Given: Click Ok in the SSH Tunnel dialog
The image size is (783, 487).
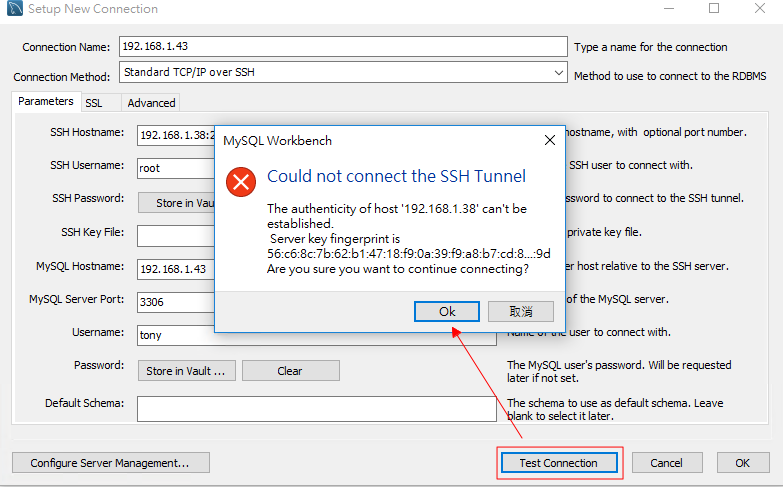Looking at the screenshot, I should 447,312.
